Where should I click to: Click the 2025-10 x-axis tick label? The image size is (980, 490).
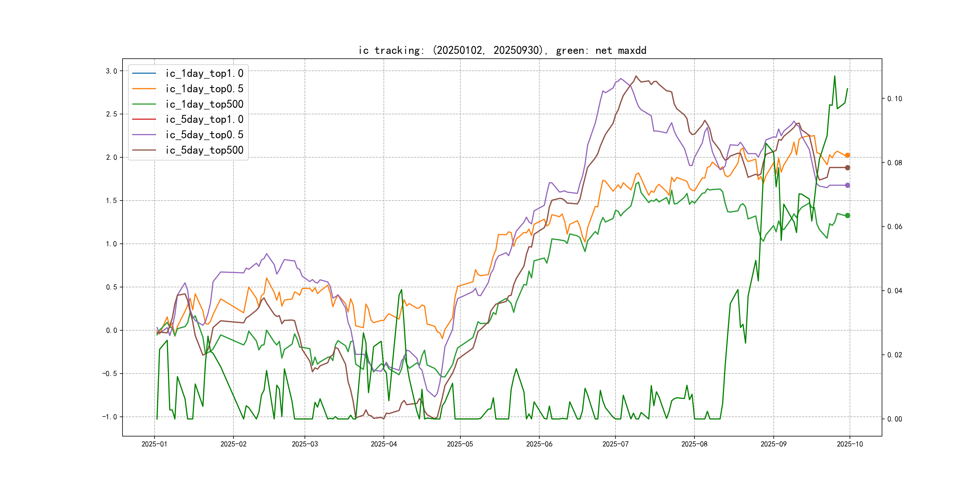850,444
